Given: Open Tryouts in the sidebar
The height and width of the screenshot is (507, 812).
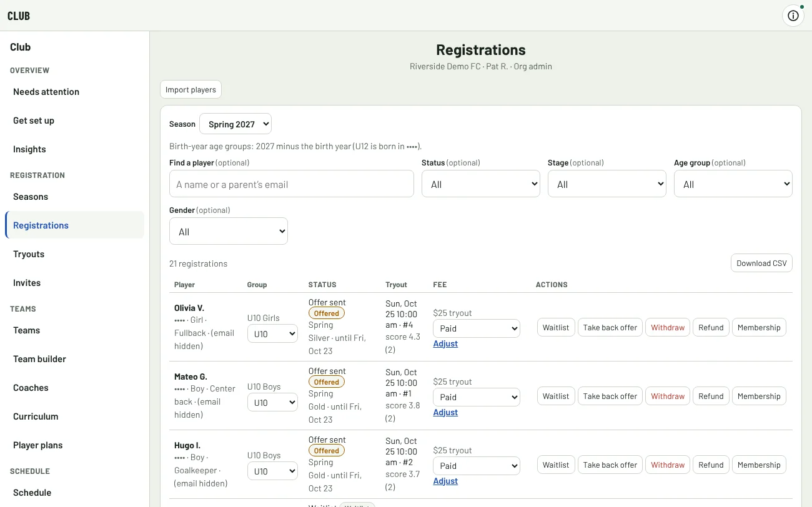Looking at the screenshot, I should pyautogui.click(x=74, y=254).
